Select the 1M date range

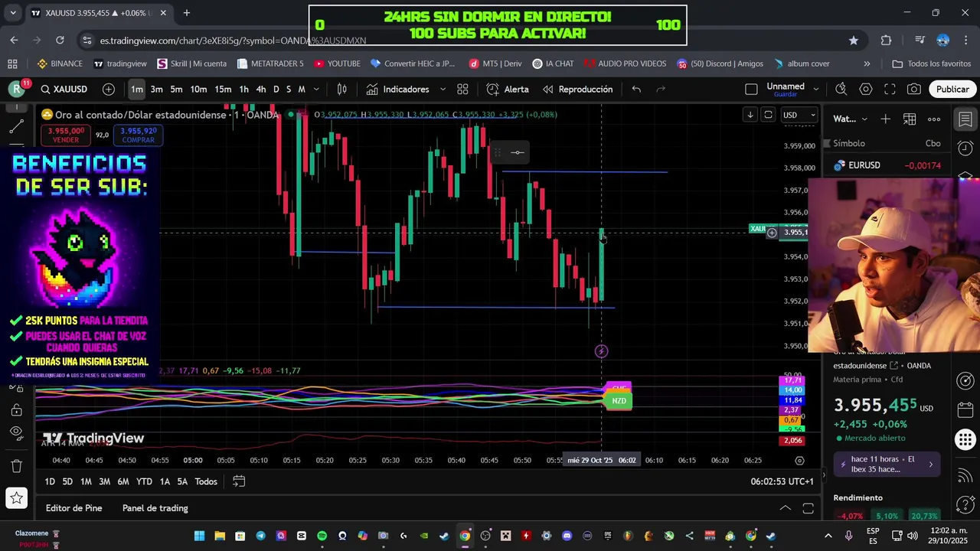[86, 481]
